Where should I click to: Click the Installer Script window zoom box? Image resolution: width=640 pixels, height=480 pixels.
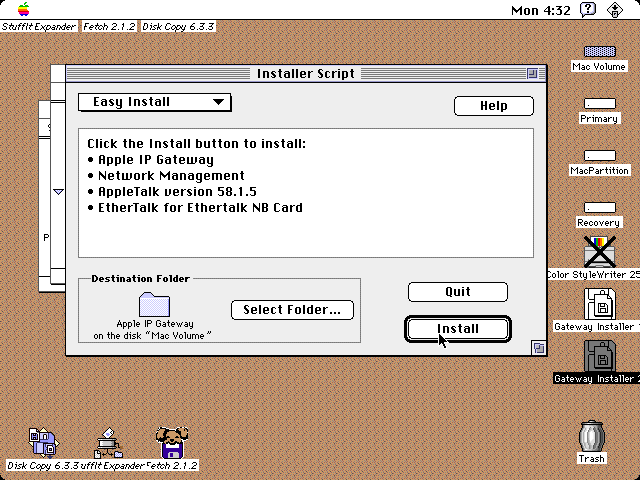click(532, 73)
